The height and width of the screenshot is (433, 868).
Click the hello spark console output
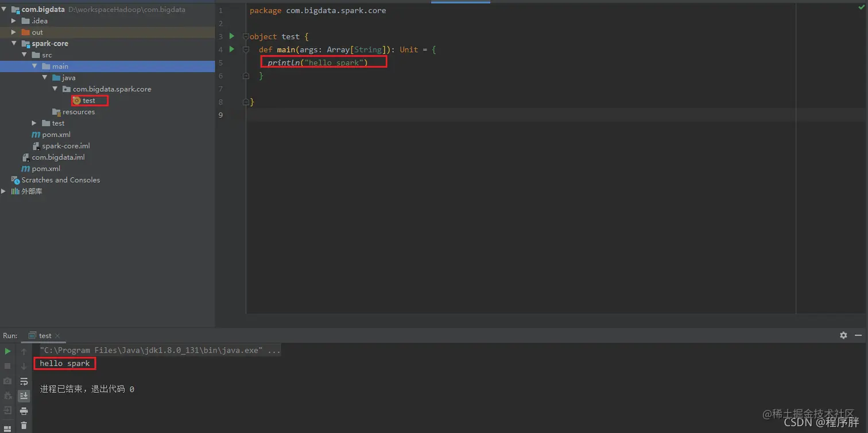[65, 364]
